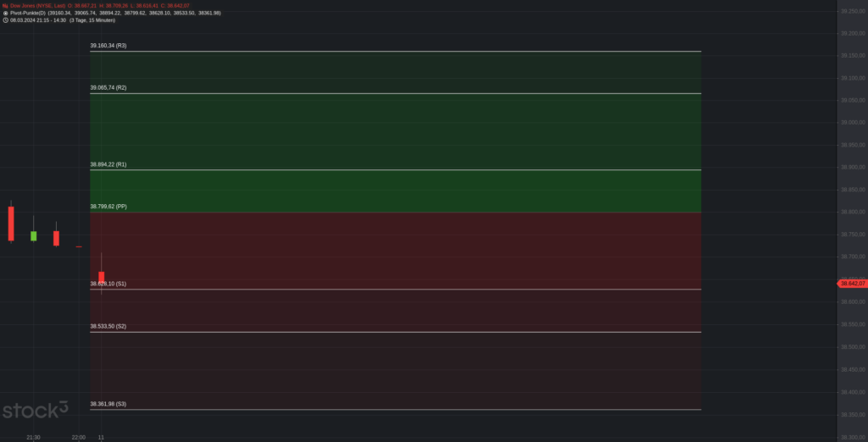Click the 38.894,22 (R1) resistance label

pyautogui.click(x=108, y=164)
